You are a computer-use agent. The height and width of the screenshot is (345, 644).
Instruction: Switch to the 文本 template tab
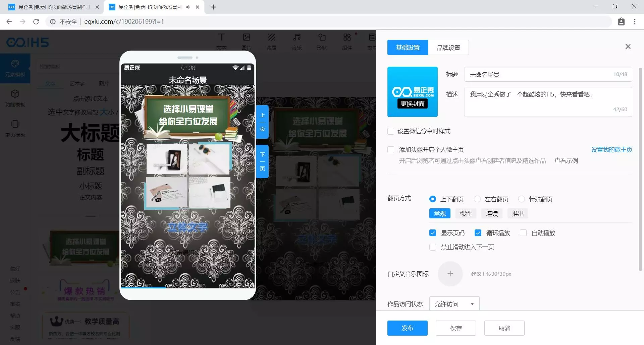(50, 84)
